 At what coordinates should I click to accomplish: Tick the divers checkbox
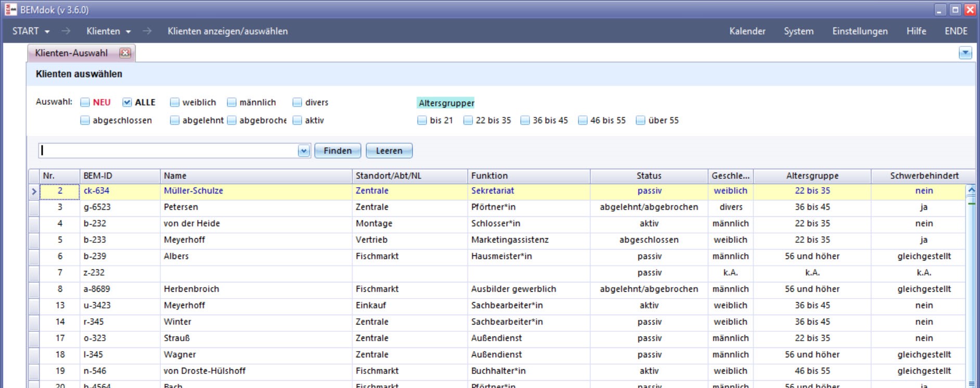point(298,102)
